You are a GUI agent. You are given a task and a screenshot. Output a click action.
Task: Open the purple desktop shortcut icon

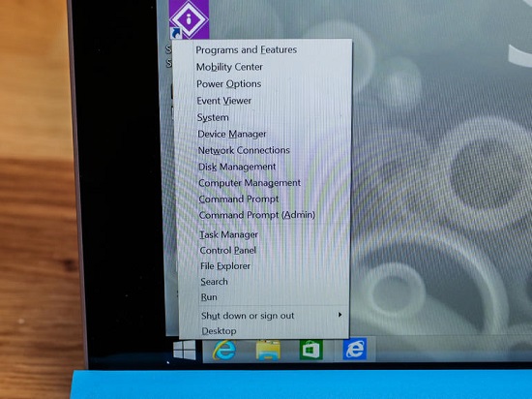point(189,19)
